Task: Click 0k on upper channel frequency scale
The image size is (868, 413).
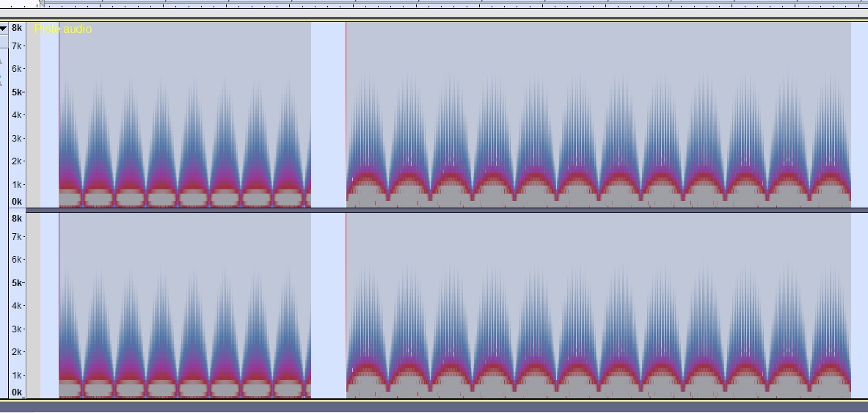Action: coord(16,202)
